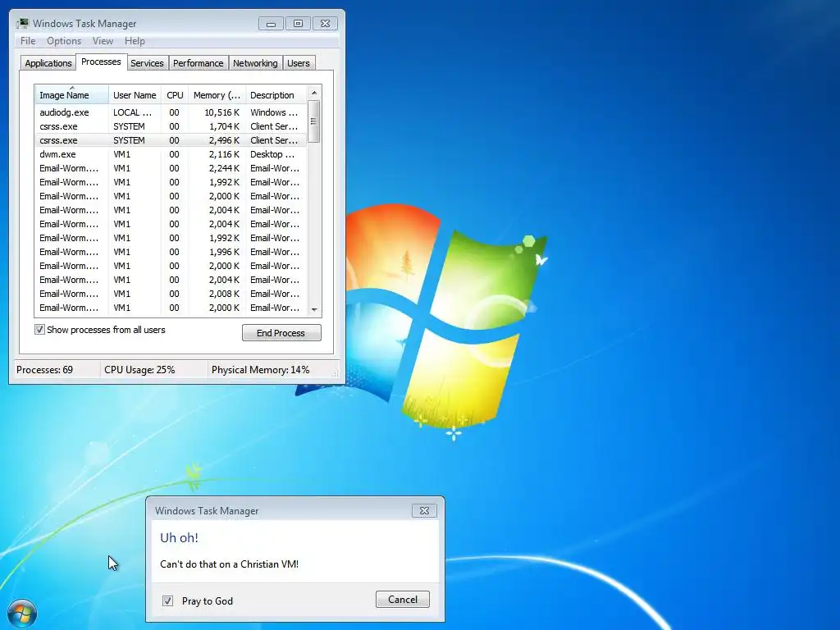Click the 'Uh oh!' dialog heading
840x630 pixels.
click(x=179, y=537)
